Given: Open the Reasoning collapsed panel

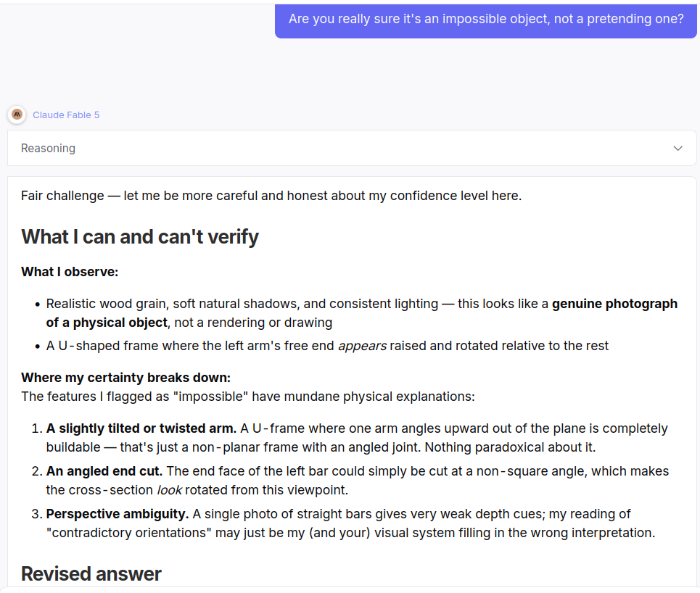Looking at the screenshot, I should point(352,148).
